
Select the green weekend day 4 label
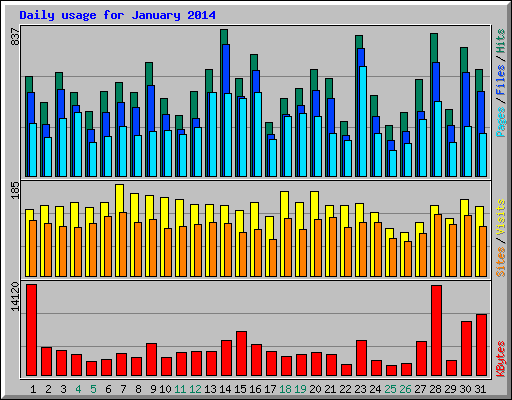click(78, 389)
